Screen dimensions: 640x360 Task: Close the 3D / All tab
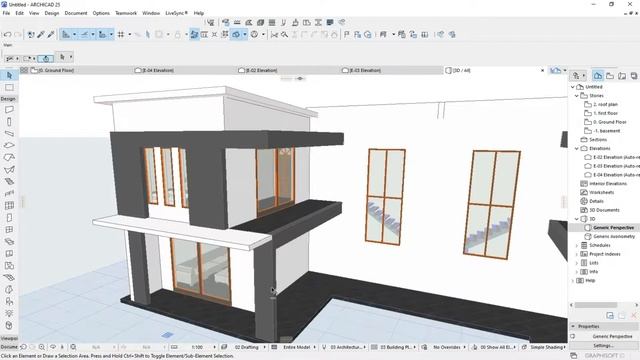[542, 70]
